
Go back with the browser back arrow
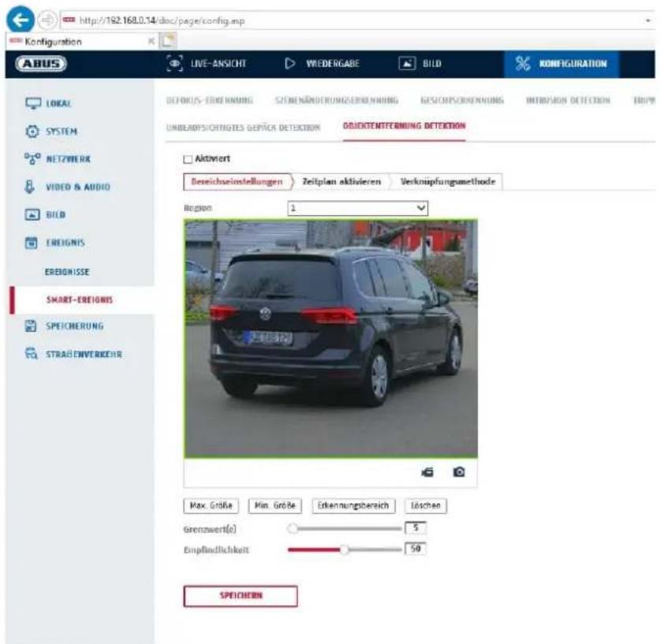21,20
